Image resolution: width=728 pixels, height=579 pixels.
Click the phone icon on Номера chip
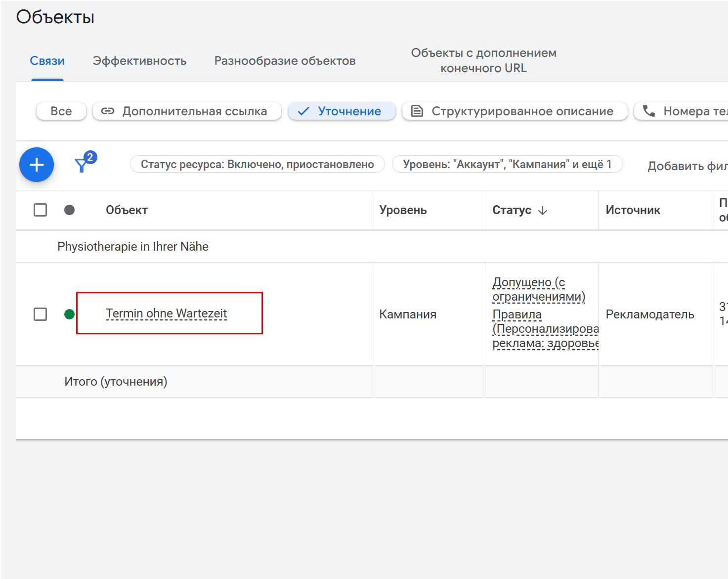pos(649,111)
